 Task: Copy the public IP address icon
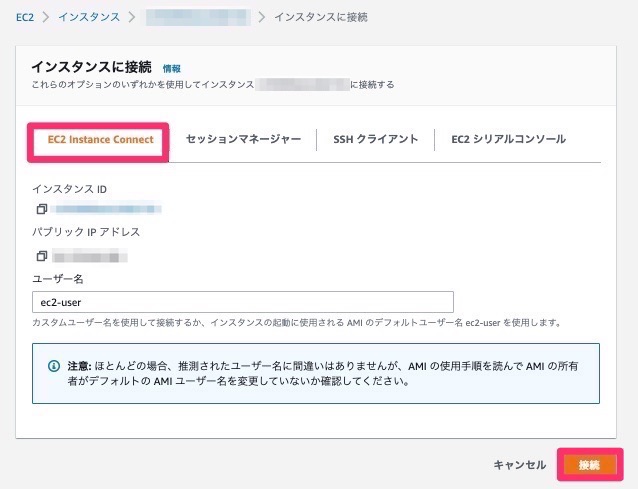pos(42,256)
